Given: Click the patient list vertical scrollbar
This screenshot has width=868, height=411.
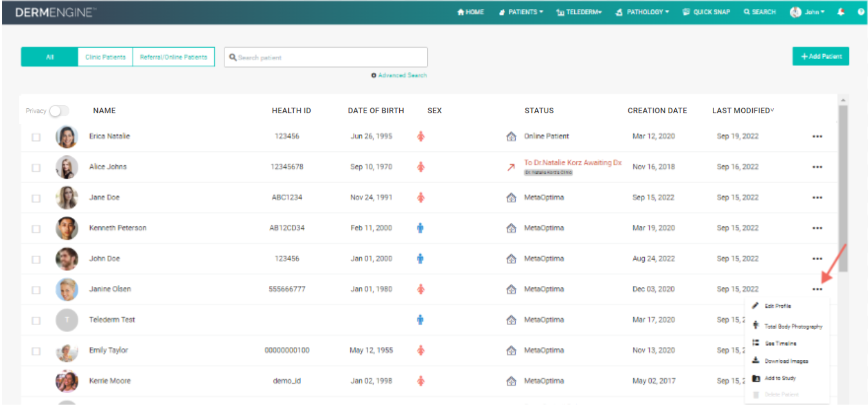Looking at the screenshot, I should 843,189.
